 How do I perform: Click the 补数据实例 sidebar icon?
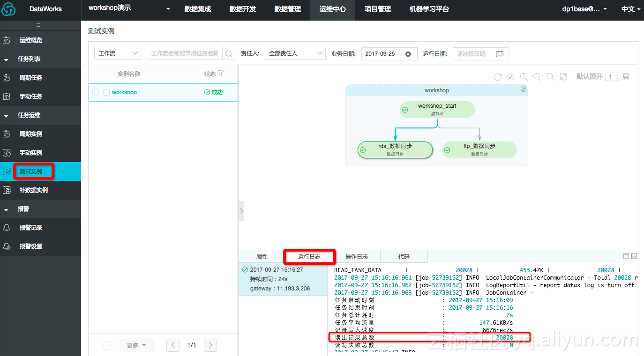pos(7,190)
